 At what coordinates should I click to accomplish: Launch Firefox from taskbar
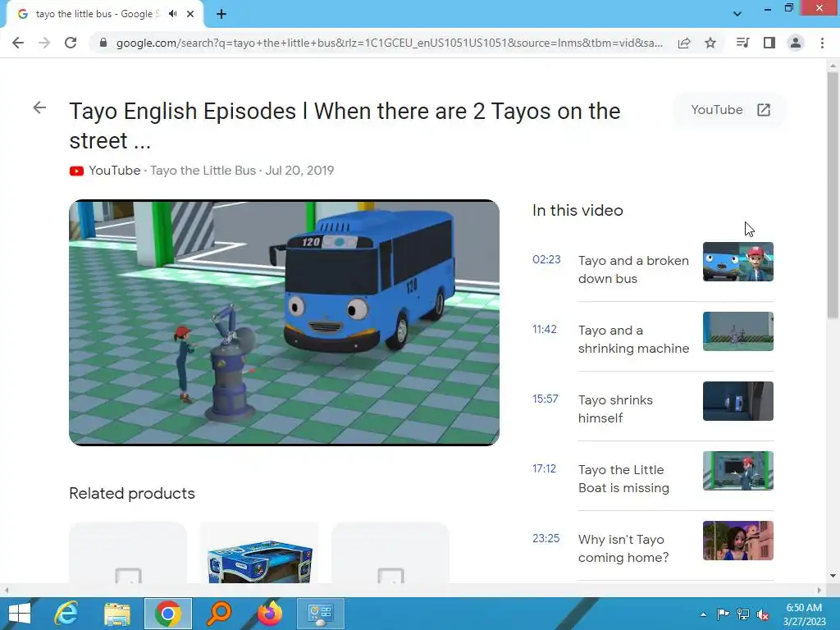[270, 614]
